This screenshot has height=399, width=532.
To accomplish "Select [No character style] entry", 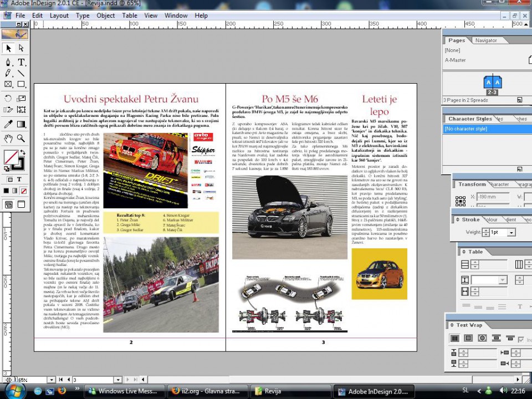I will pyautogui.click(x=487, y=129).
